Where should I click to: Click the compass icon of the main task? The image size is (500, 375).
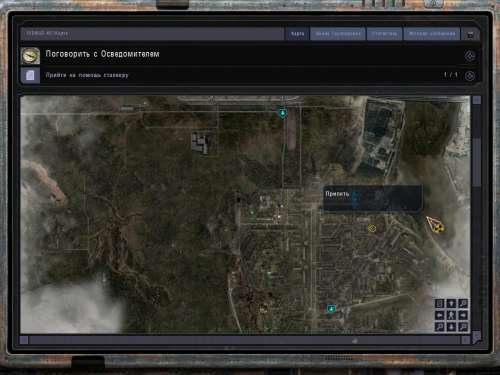point(30,56)
